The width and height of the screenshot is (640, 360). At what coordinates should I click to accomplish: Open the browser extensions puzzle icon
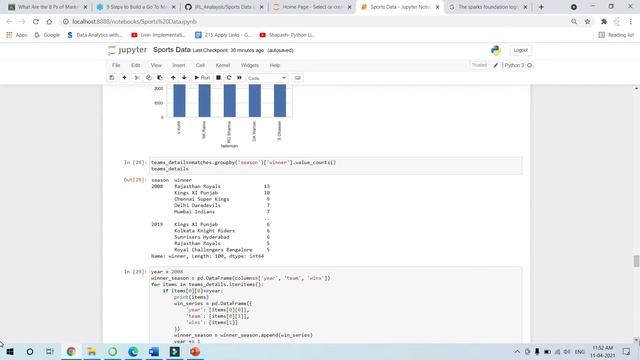coord(604,22)
